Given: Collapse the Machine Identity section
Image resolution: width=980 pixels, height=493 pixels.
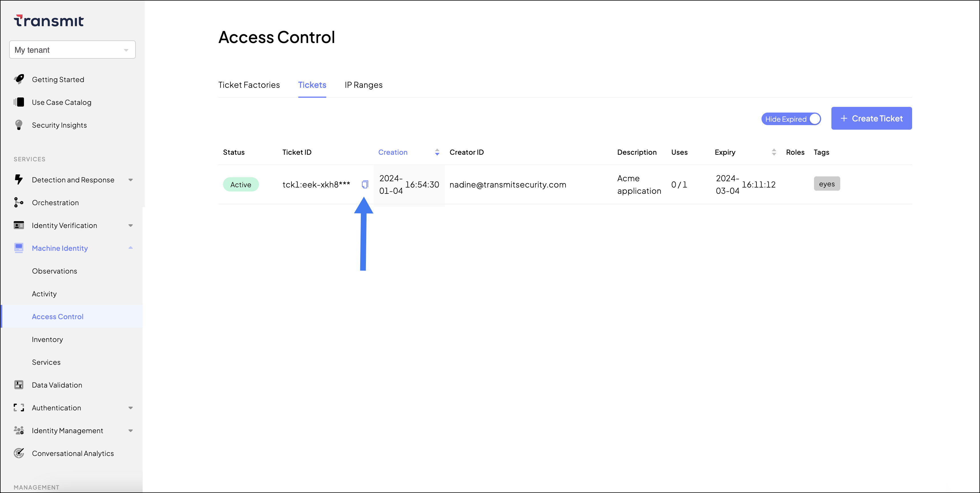Looking at the screenshot, I should tap(131, 248).
